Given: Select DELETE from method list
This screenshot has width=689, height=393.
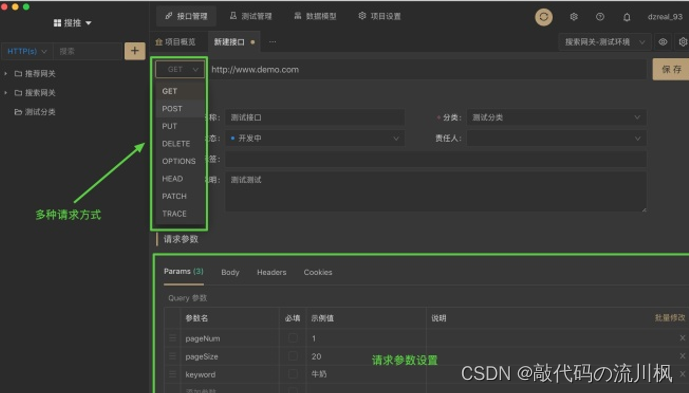Looking at the screenshot, I should (x=180, y=144).
